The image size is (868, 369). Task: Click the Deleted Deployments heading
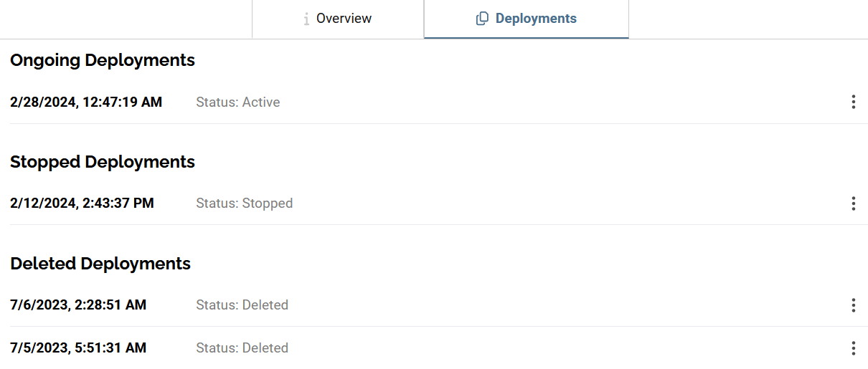coord(100,264)
